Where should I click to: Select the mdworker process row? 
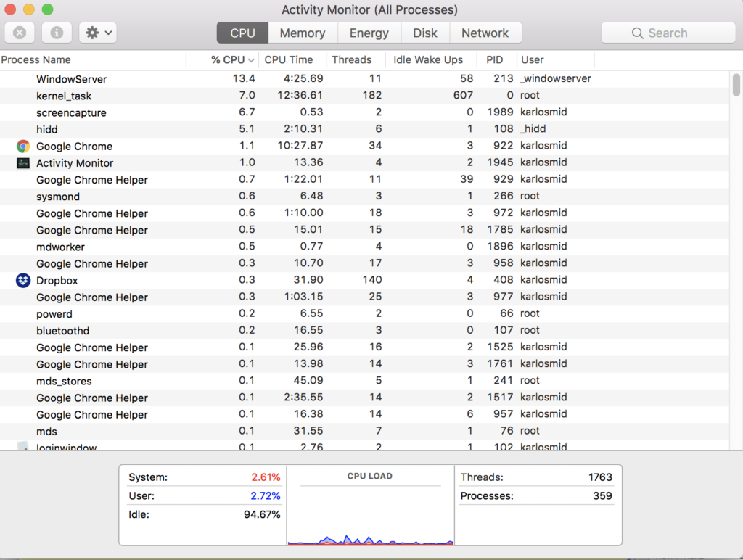tap(364, 247)
